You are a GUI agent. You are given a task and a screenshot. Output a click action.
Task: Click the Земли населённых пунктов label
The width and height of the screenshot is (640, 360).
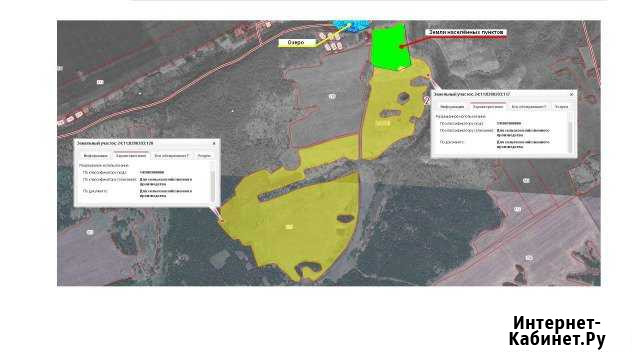[466, 32]
